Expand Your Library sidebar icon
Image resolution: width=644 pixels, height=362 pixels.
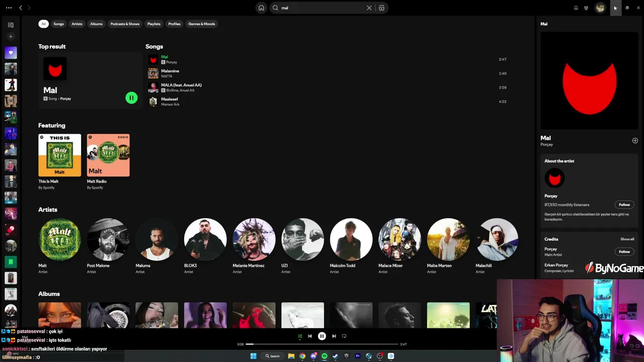tap(11, 25)
